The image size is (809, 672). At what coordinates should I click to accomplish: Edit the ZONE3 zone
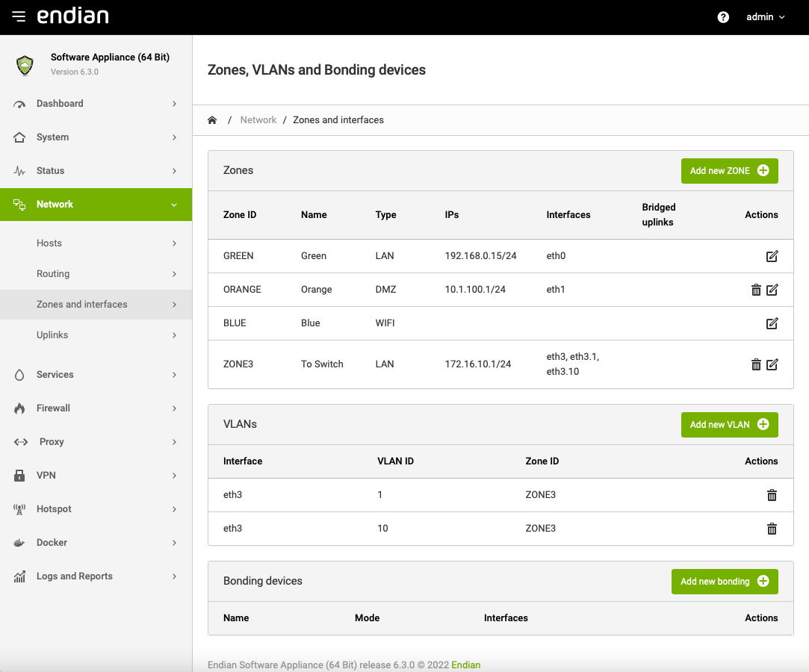click(772, 364)
